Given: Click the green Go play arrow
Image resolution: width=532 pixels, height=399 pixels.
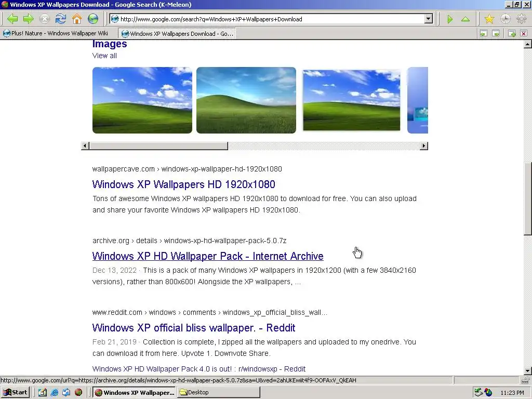Looking at the screenshot, I should pyautogui.click(x=450, y=19).
